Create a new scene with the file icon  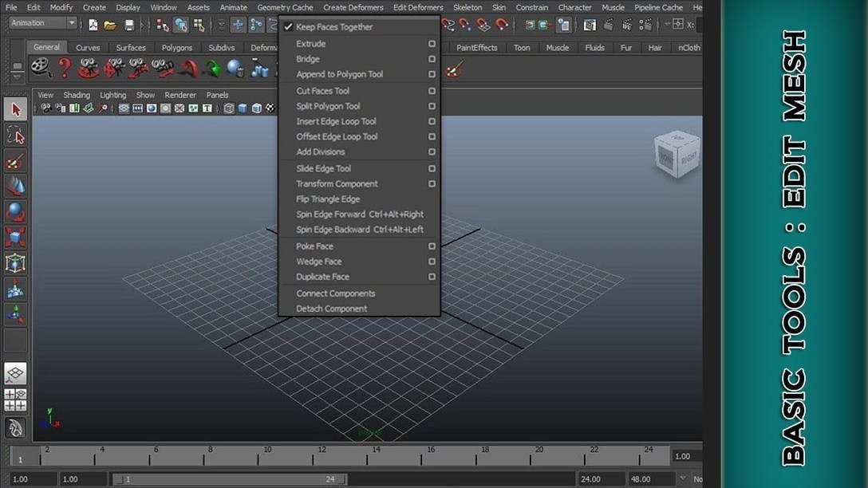[x=93, y=25]
